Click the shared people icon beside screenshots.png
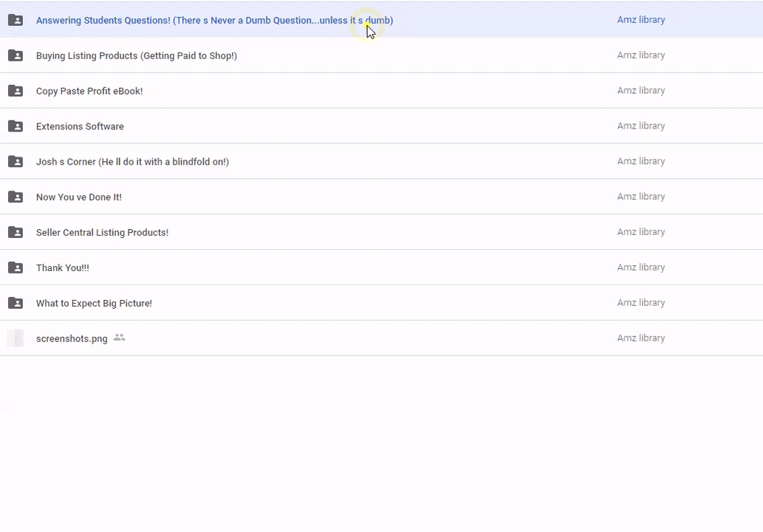Screen dimensions: 763x532 [x=119, y=338]
